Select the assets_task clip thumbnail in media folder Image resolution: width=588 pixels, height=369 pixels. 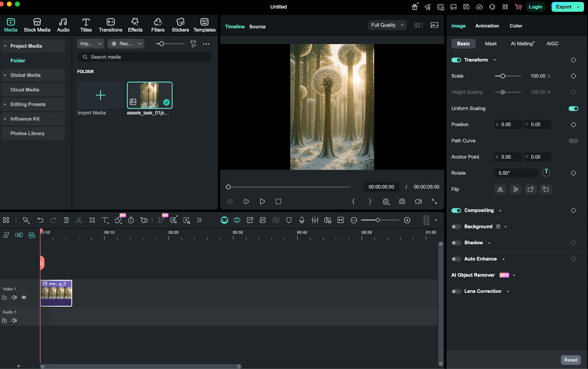[150, 95]
